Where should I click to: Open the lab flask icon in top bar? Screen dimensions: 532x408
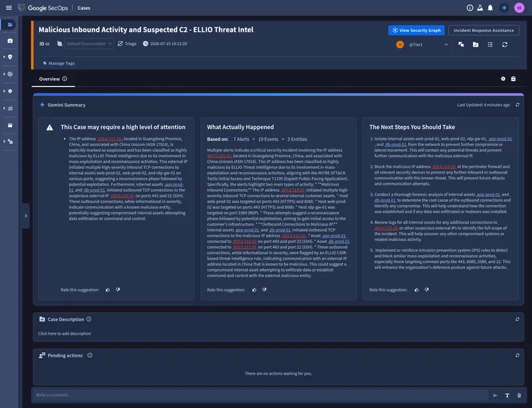480,8
